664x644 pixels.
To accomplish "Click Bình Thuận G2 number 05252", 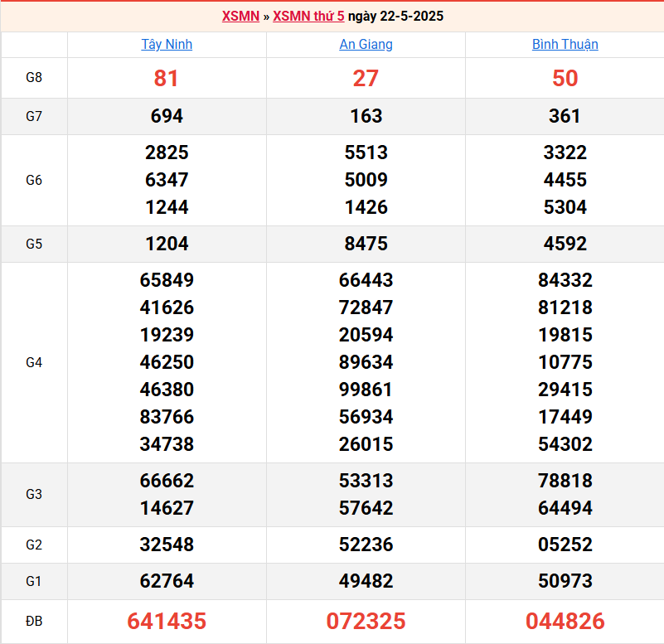I will 565,545.
